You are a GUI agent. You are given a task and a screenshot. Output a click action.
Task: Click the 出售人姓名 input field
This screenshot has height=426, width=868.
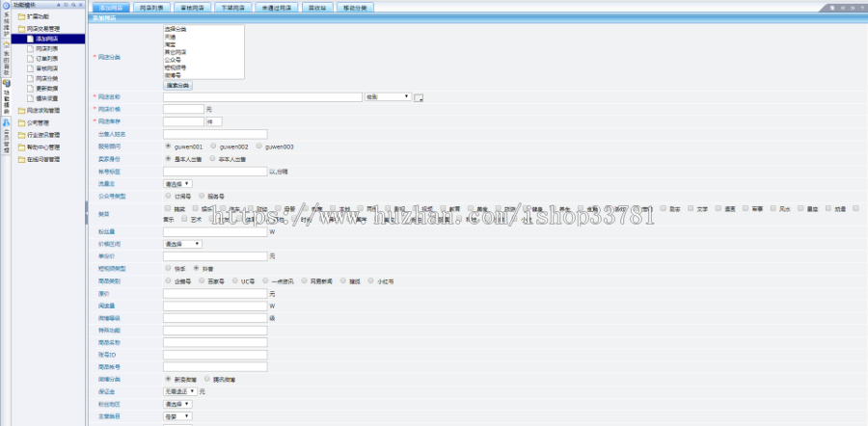(x=215, y=134)
